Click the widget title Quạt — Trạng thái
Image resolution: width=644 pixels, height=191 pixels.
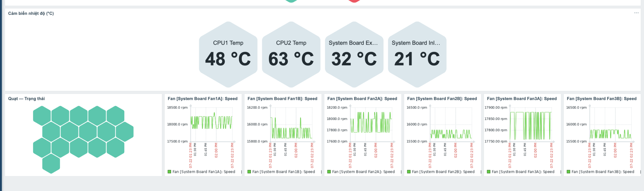point(26,99)
